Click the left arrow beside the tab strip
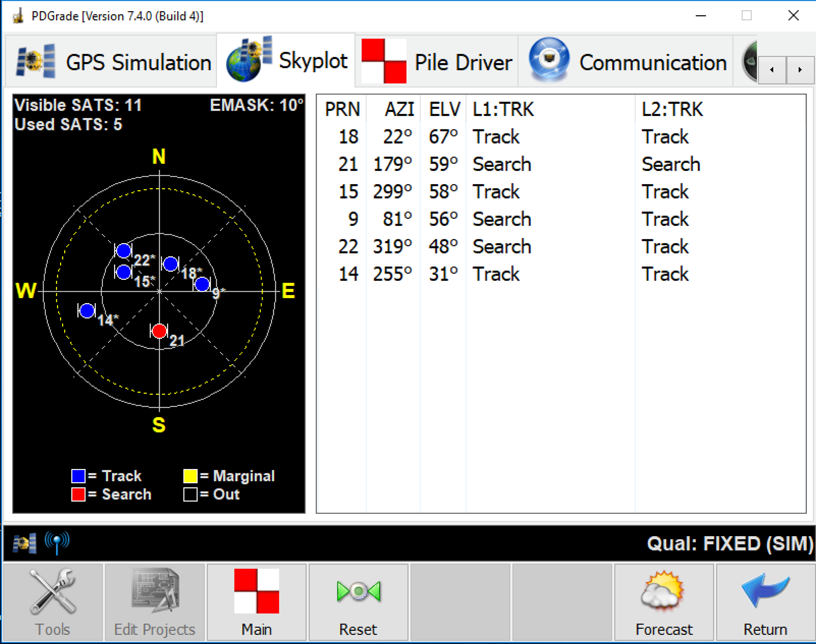The width and height of the screenshot is (816, 644). pyautogui.click(x=771, y=71)
